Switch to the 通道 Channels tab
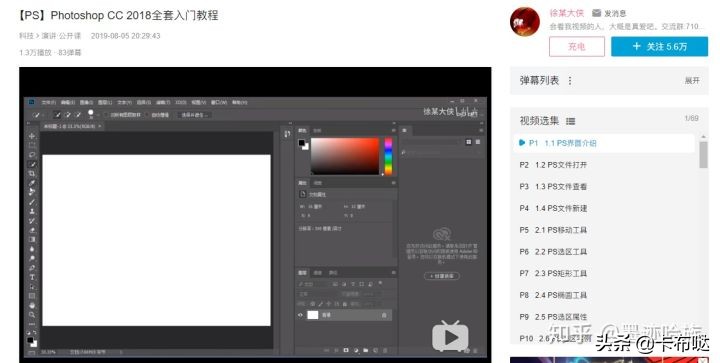 [318, 273]
